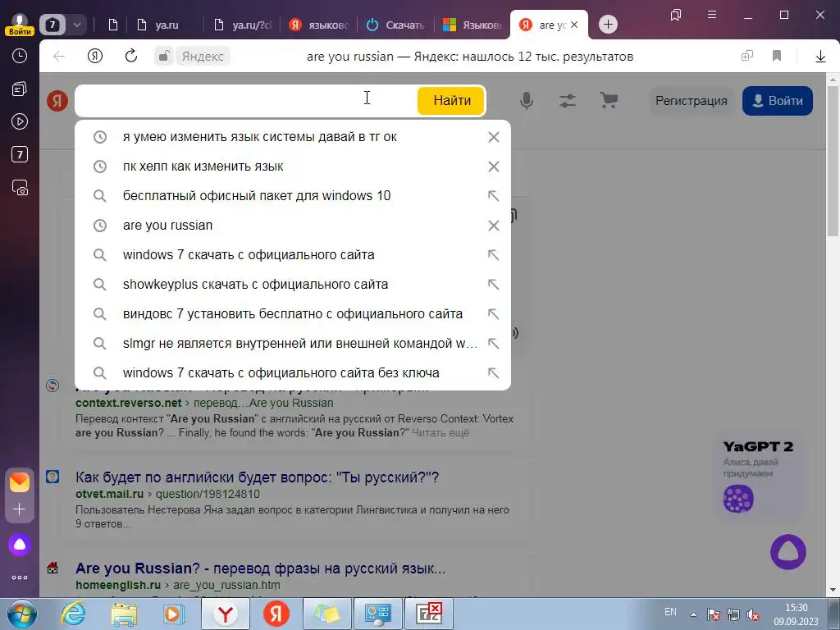Switch to the ya.ru/?cl tab

click(x=242, y=25)
